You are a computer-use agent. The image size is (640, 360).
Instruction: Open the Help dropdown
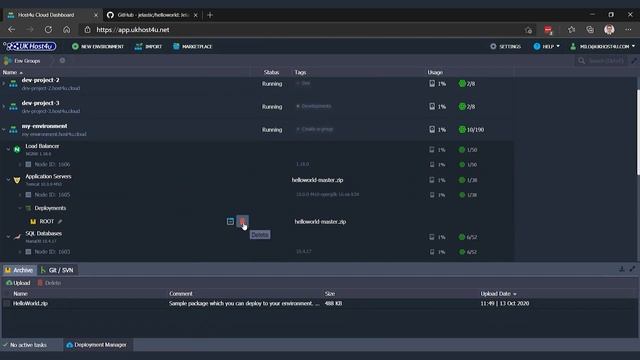(547, 47)
